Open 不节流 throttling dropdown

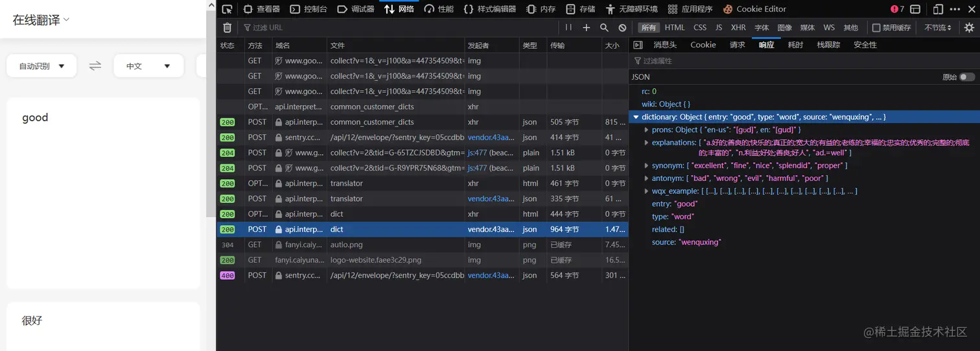(x=938, y=27)
